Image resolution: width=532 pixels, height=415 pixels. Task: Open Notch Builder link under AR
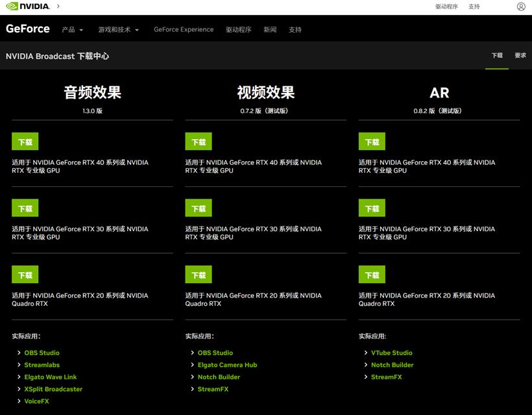pos(393,365)
